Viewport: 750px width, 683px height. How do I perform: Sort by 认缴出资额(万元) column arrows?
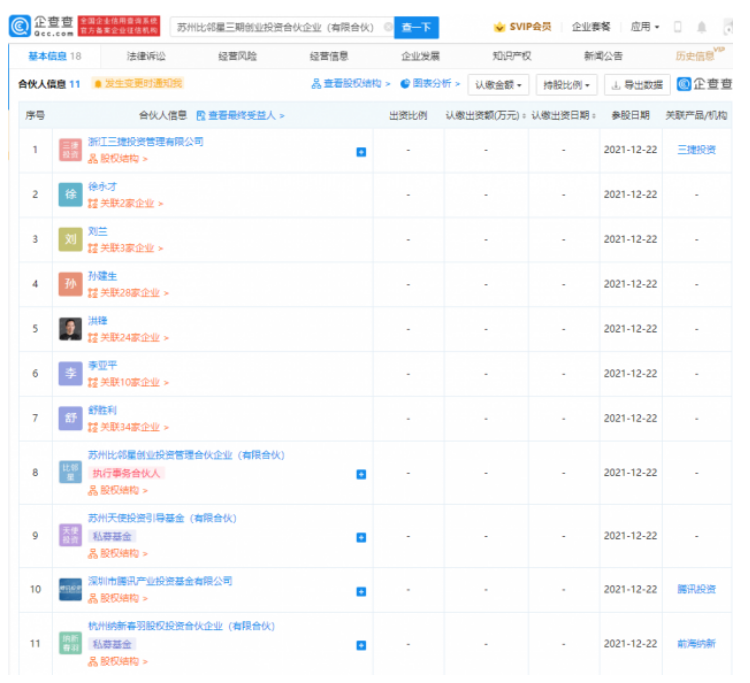[524, 116]
